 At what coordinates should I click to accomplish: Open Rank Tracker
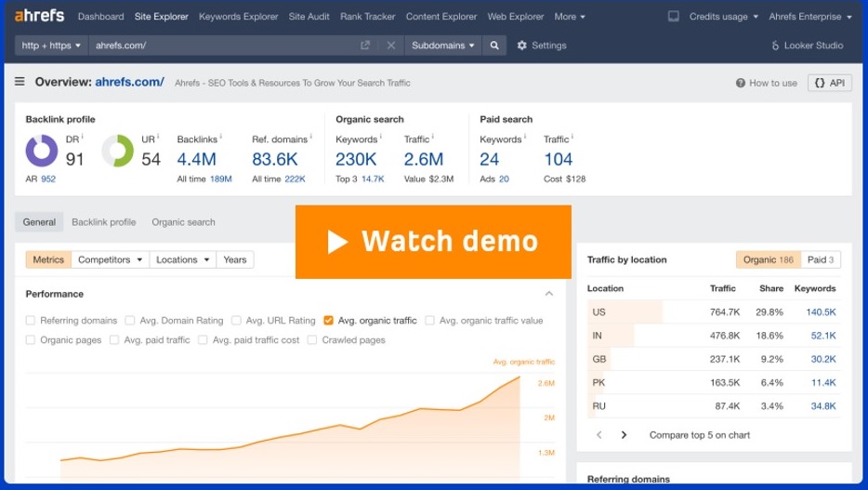coord(368,17)
